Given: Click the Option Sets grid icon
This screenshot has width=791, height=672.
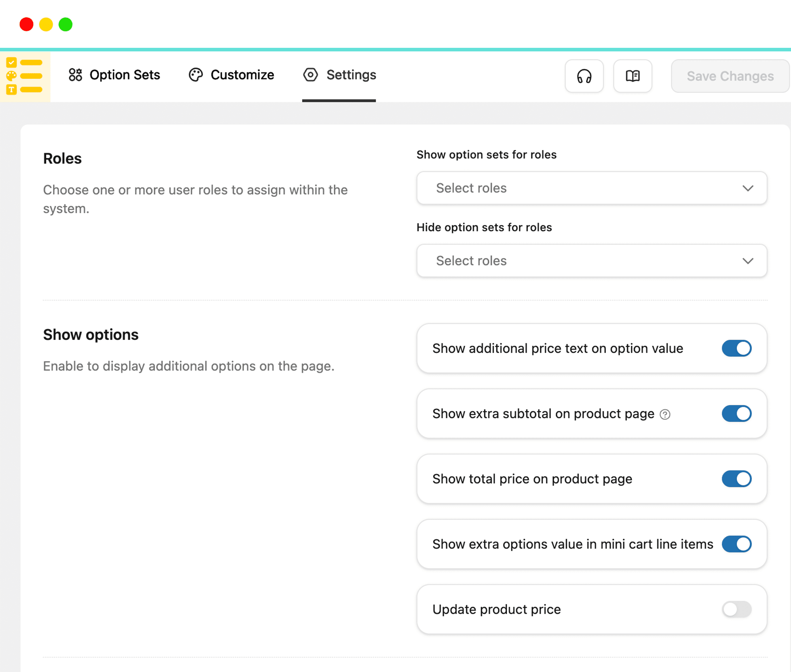Looking at the screenshot, I should click(75, 75).
